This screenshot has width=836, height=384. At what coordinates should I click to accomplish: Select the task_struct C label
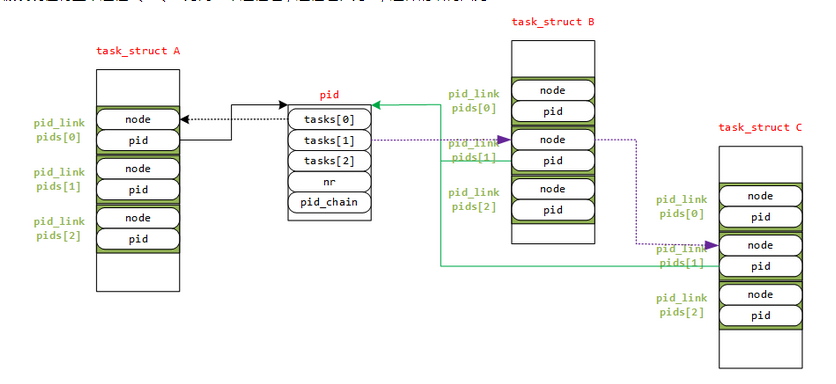[760, 127]
